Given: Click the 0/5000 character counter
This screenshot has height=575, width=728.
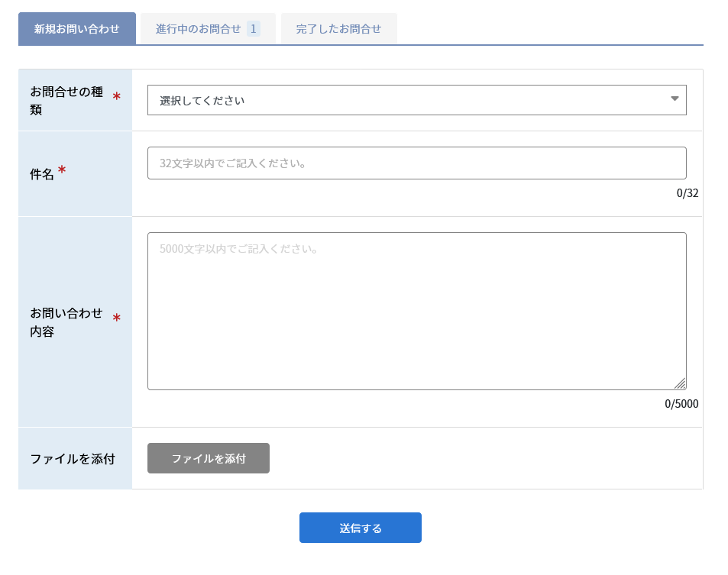Looking at the screenshot, I should click(681, 404).
